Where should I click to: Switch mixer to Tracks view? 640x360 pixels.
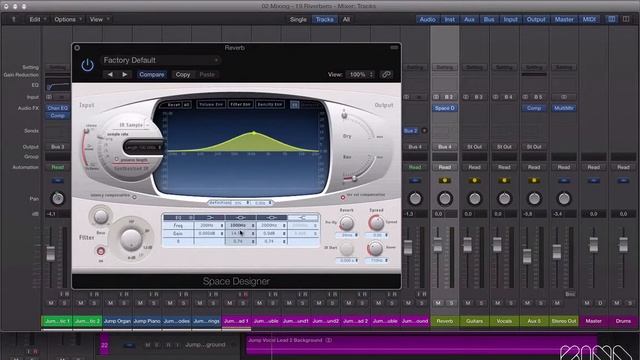324,19
